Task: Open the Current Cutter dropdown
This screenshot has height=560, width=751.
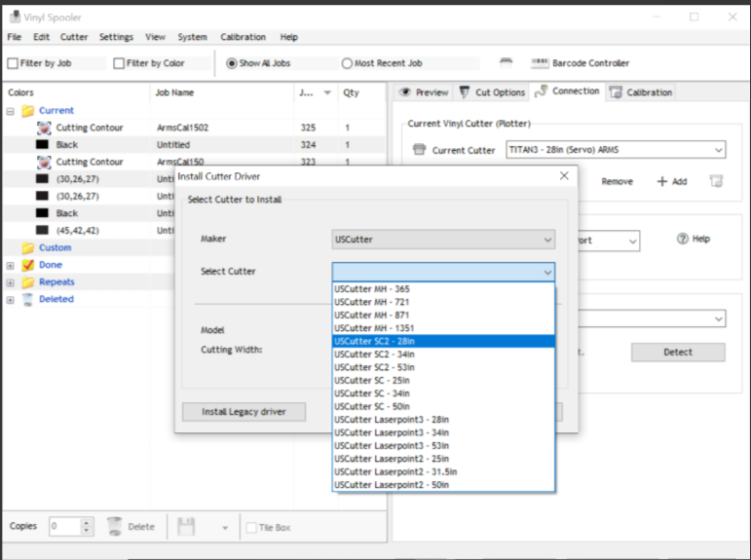Action: [616, 149]
